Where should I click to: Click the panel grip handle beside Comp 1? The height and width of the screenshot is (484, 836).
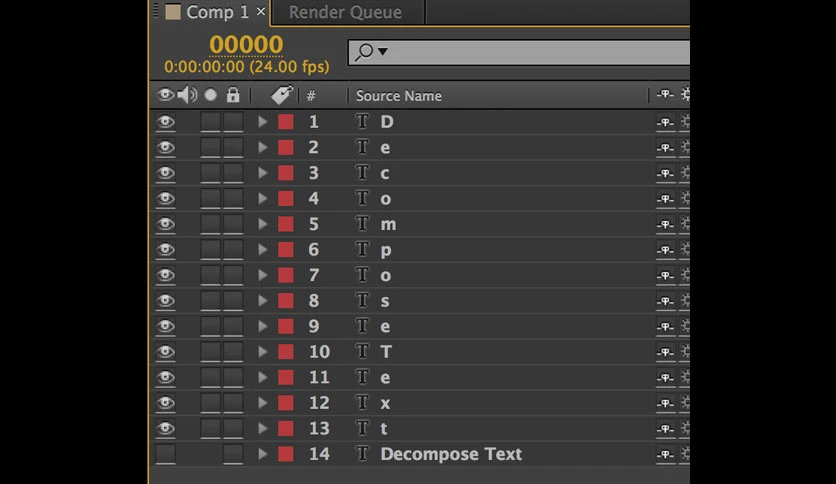(156, 11)
